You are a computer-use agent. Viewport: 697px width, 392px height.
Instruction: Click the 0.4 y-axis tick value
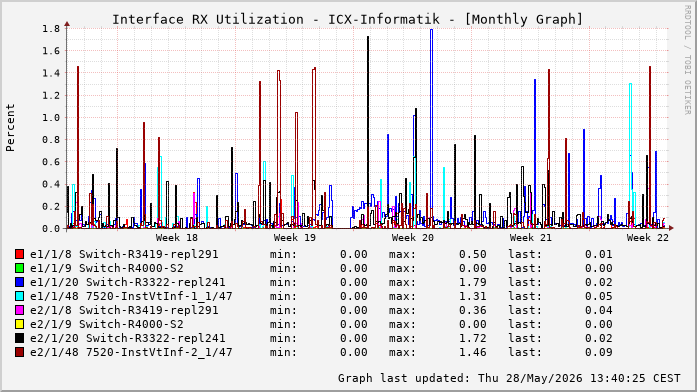pos(51,184)
